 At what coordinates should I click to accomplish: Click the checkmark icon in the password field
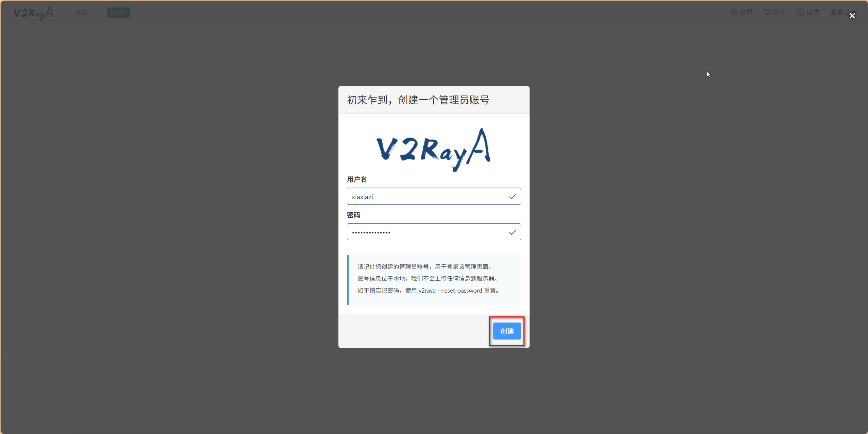(x=513, y=232)
